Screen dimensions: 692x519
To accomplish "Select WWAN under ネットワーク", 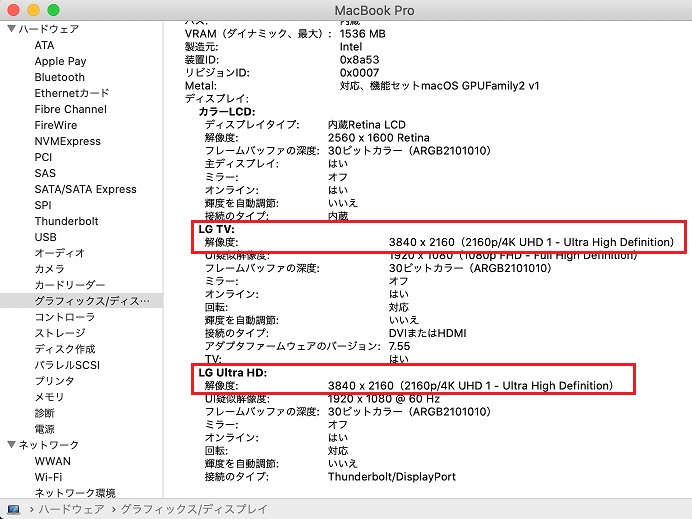I will tap(53, 461).
